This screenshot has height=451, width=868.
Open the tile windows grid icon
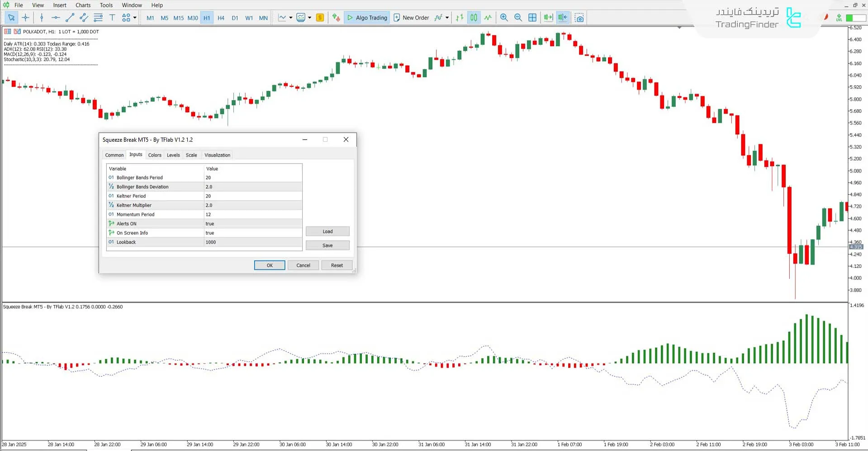(x=532, y=18)
